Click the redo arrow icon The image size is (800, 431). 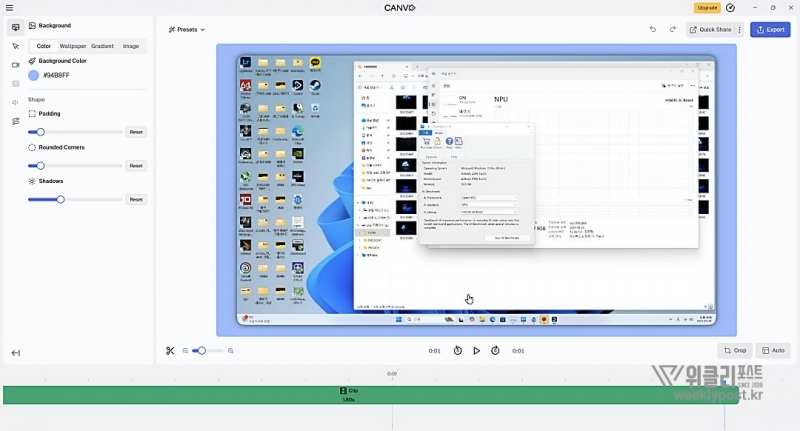click(x=672, y=30)
